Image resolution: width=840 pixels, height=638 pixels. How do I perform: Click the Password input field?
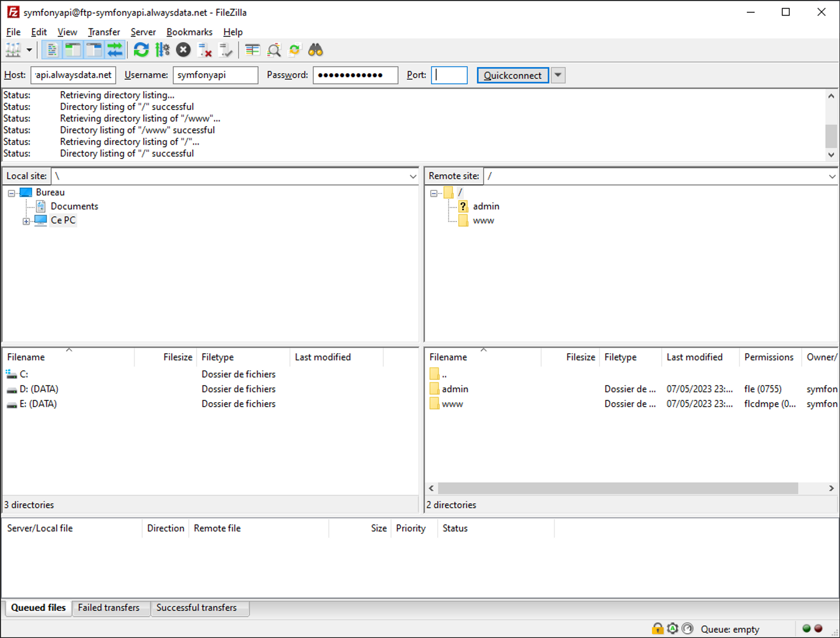click(355, 75)
